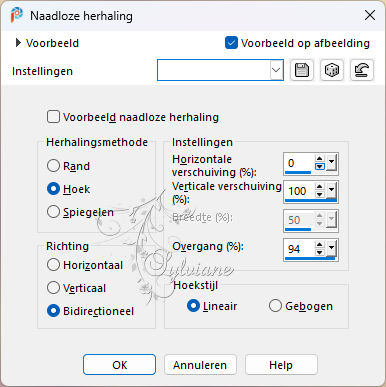
Task: Click the save preset floppy disk icon
Action: pos(302,70)
